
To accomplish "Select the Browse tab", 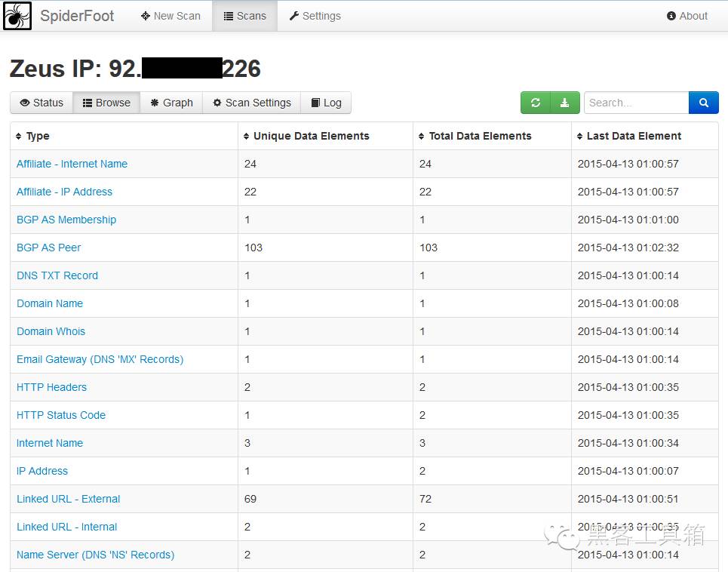I will [106, 103].
